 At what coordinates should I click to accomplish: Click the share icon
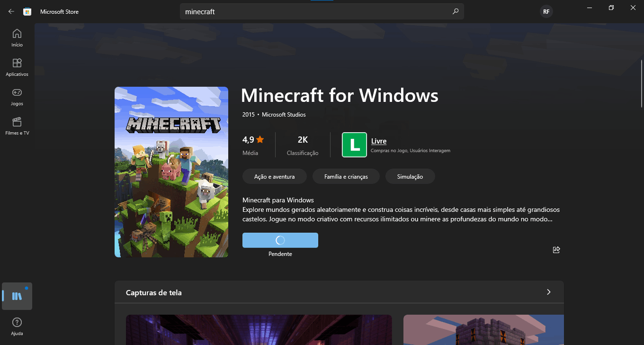pos(556,250)
